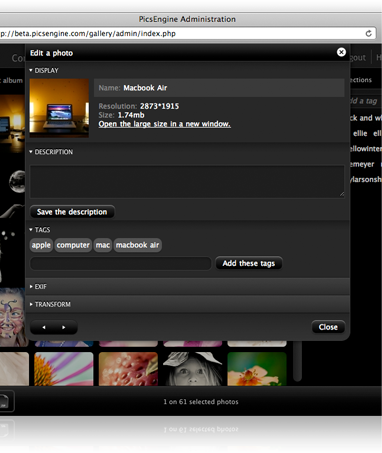Go to previous photo with left arrow
382x453 pixels.
(x=44, y=327)
